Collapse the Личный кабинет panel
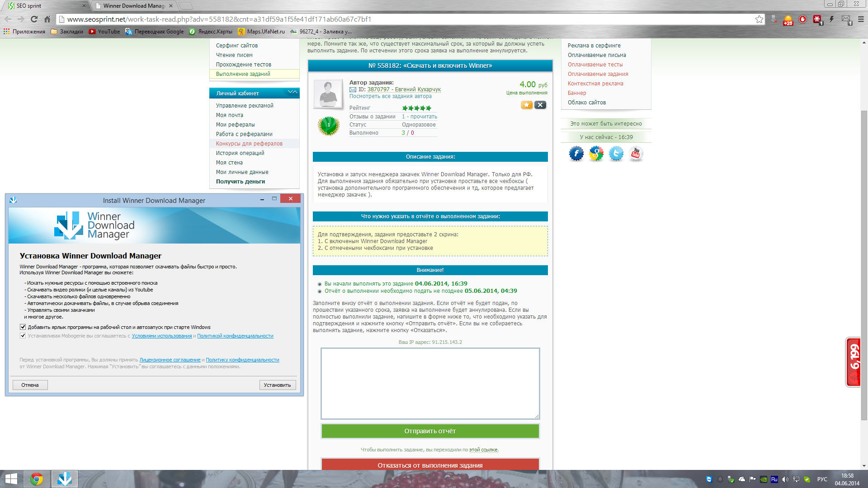Screen dimensions: 868x488 [x=292, y=92]
